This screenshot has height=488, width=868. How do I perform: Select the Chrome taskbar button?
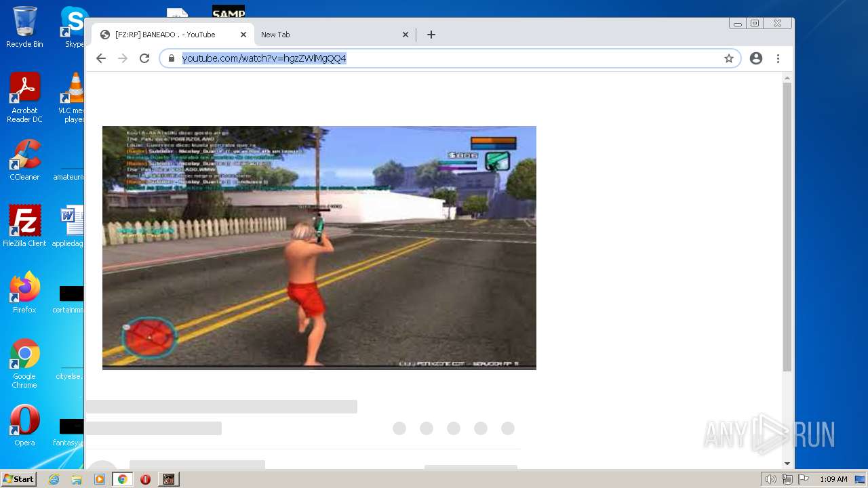[122, 479]
